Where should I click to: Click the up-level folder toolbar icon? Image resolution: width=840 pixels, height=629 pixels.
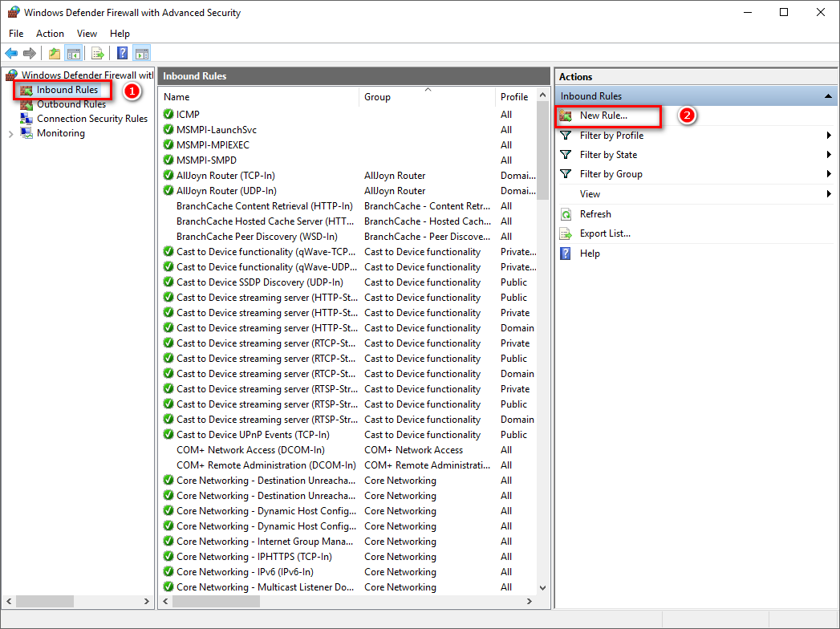point(54,53)
